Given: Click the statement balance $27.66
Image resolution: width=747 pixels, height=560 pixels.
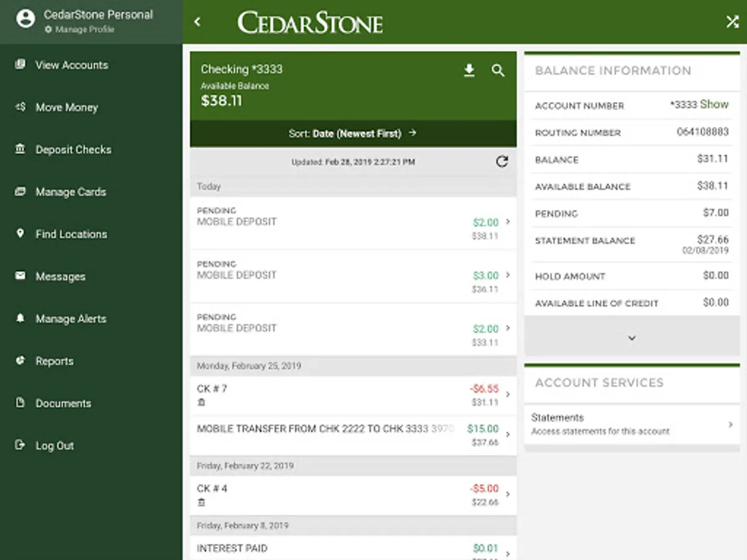Looking at the screenshot, I should click(713, 240).
